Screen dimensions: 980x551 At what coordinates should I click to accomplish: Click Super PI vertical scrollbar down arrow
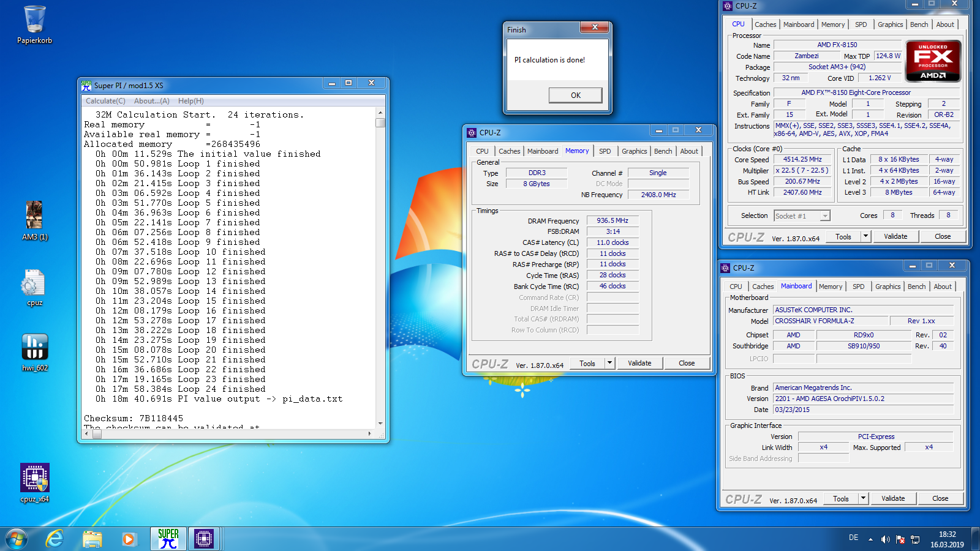click(380, 423)
